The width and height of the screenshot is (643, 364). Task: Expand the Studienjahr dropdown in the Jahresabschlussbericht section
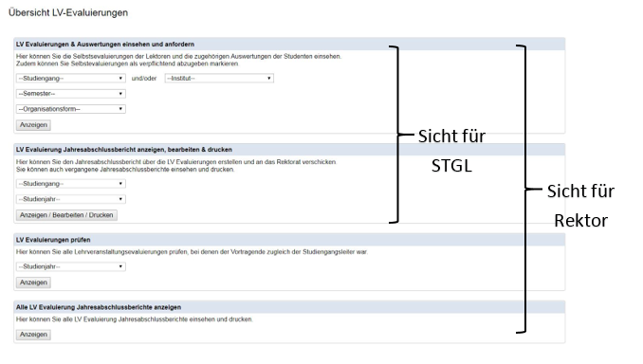[71, 199]
